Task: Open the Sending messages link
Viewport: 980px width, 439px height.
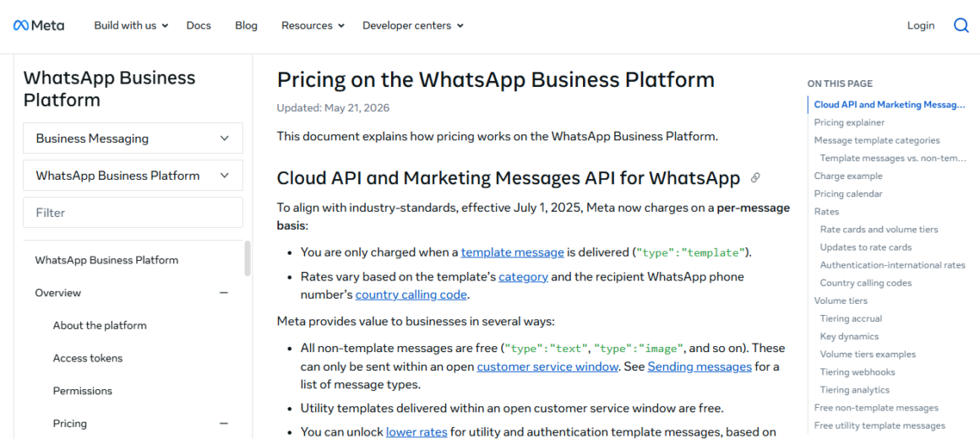Action: 700,366
